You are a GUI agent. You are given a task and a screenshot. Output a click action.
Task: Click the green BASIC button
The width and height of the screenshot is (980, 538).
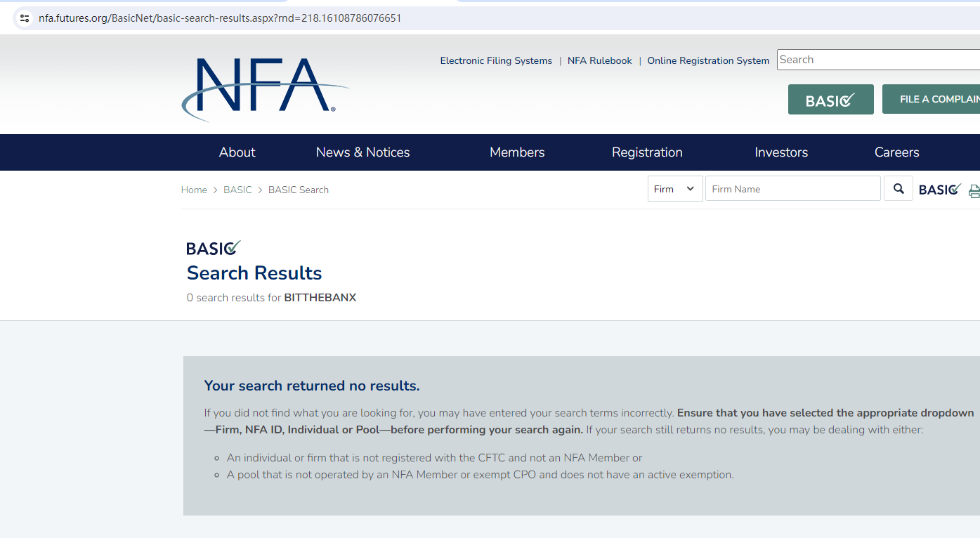point(831,100)
